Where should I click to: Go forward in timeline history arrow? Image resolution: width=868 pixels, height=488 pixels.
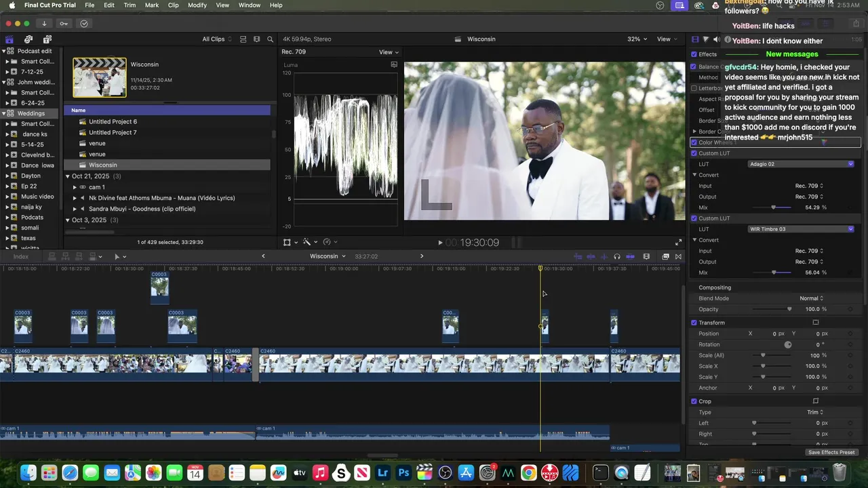(x=422, y=256)
